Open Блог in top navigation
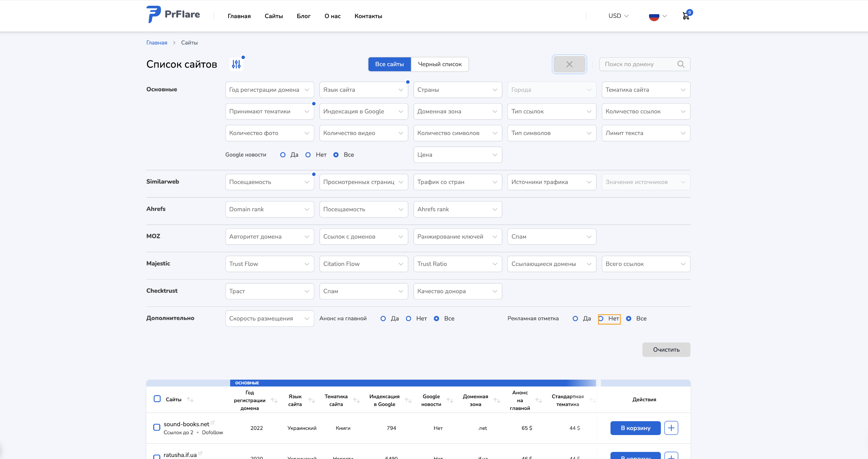868x459 pixels. [x=304, y=16]
